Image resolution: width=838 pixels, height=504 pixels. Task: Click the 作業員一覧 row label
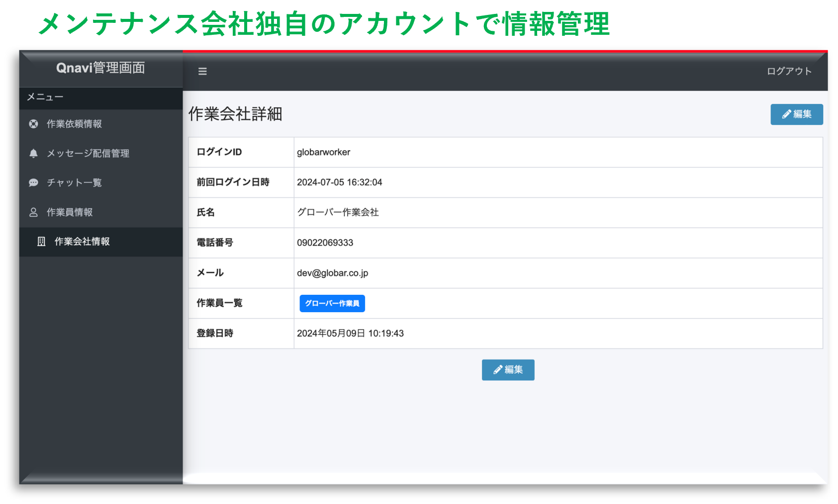click(219, 303)
